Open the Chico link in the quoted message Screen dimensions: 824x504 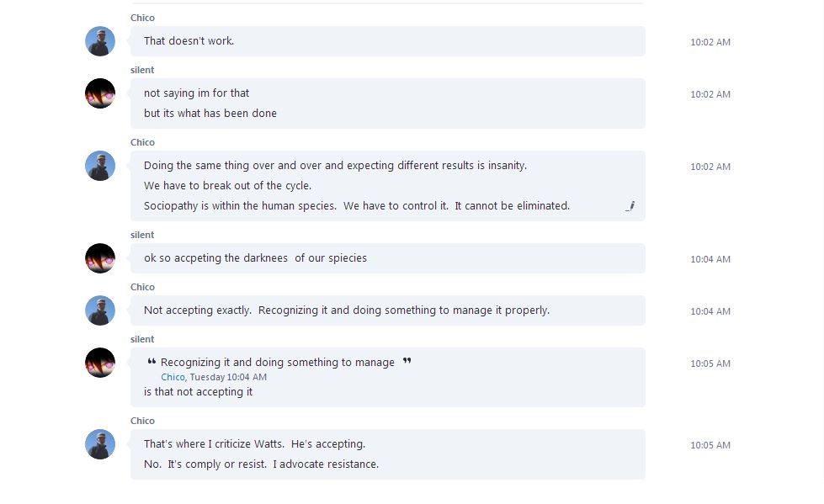tap(173, 377)
